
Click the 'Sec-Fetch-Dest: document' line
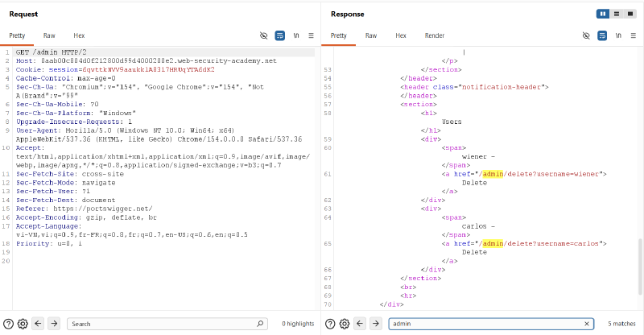tap(66, 200)
